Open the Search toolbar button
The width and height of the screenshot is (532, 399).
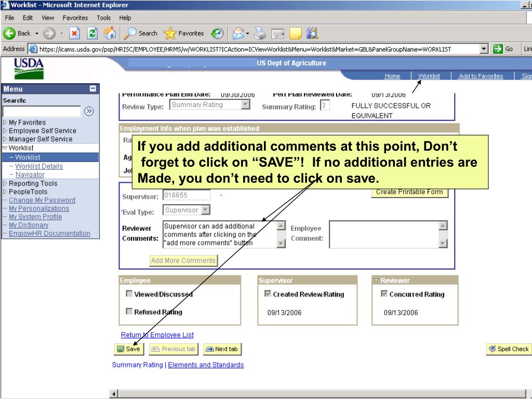(140, 33)
